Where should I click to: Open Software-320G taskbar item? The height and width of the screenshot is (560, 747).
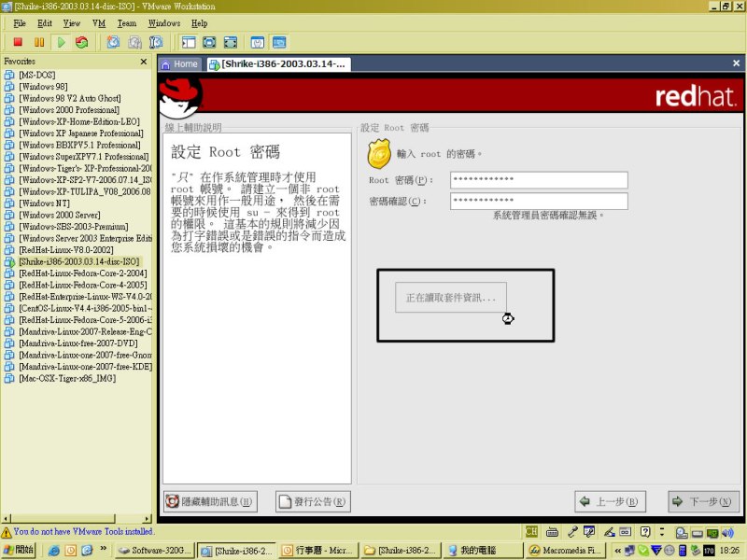click(155, 551)
